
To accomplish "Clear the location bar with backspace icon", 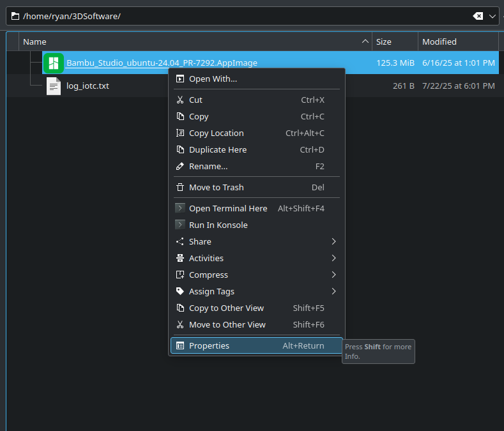I will [478, 16].
